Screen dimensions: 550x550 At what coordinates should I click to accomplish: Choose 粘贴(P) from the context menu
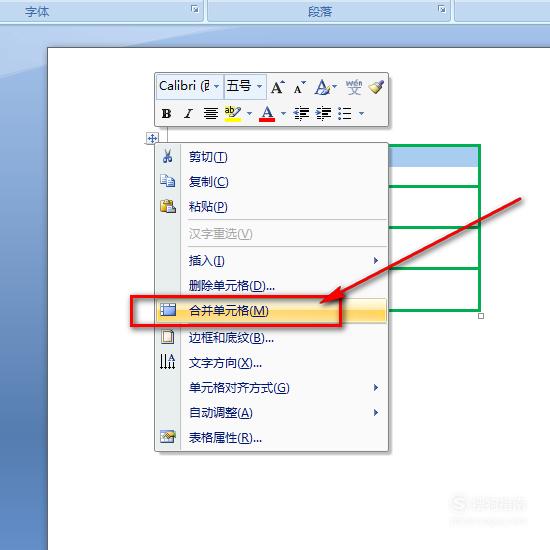(x=271, y=207)
